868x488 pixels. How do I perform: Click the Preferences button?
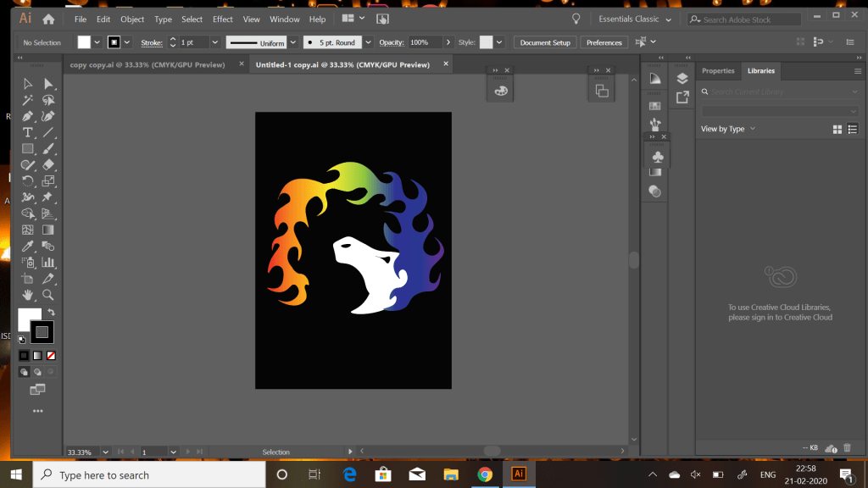604,42
